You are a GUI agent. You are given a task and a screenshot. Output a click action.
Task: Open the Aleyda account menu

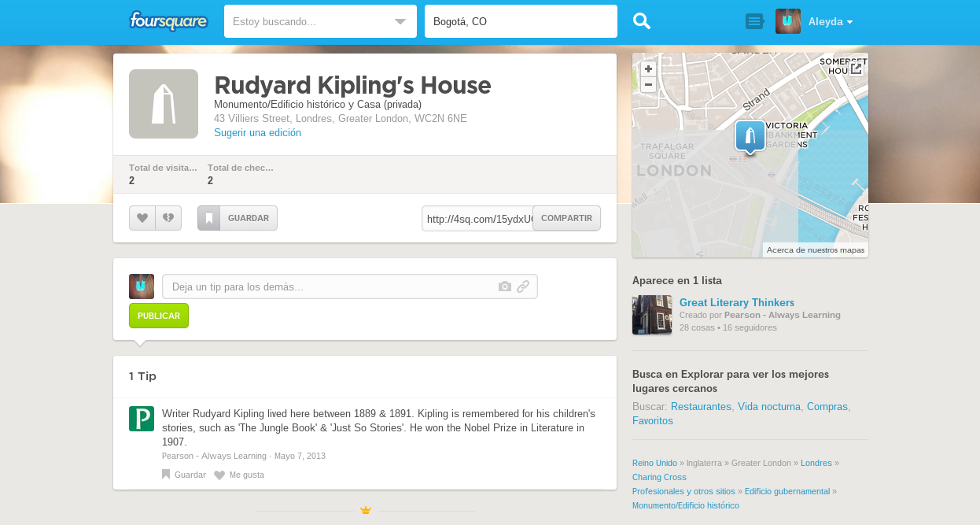(831, 22)
